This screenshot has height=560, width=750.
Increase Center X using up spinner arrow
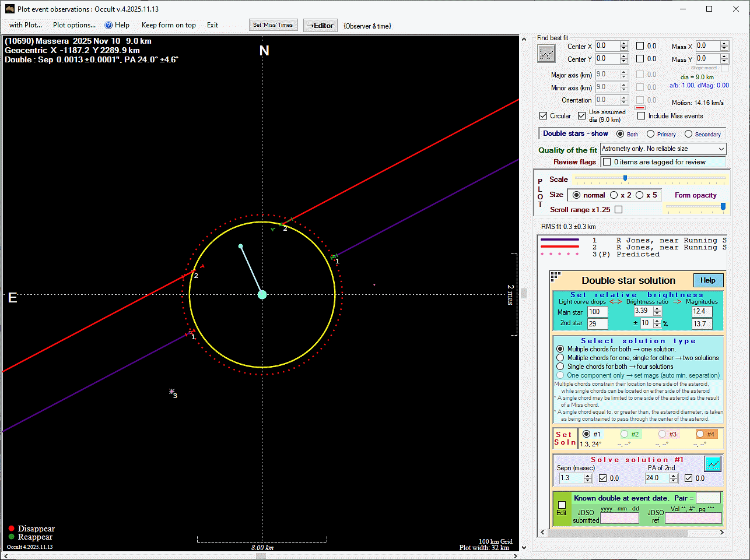pos(624,44)
